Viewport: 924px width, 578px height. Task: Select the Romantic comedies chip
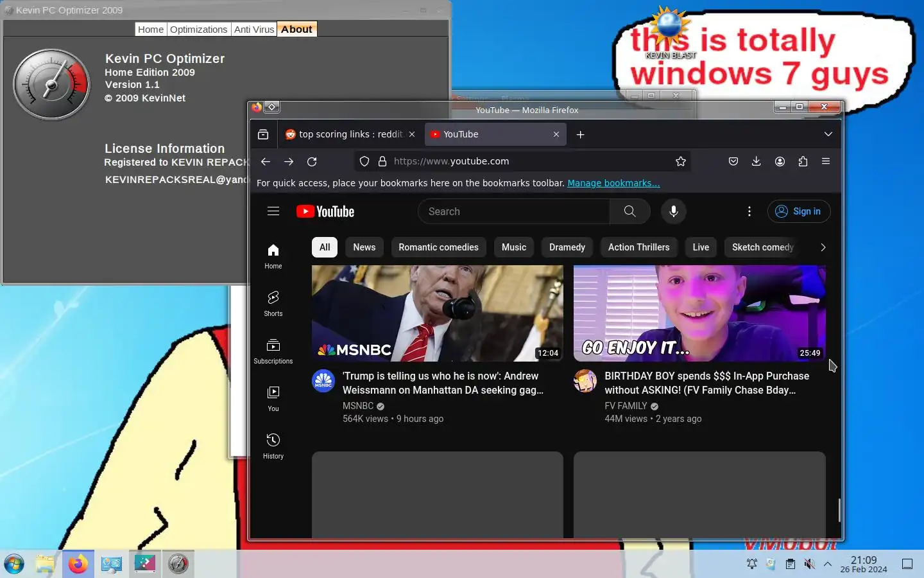pos(439,247)
